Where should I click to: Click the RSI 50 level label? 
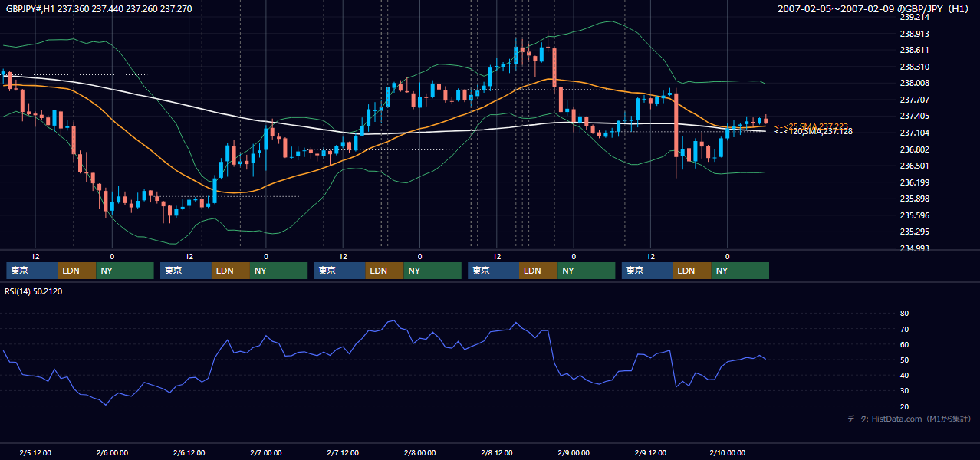[905, 360]
